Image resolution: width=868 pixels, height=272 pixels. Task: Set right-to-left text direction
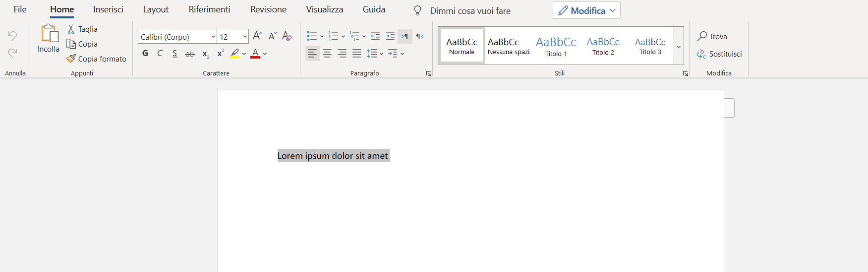420,36
